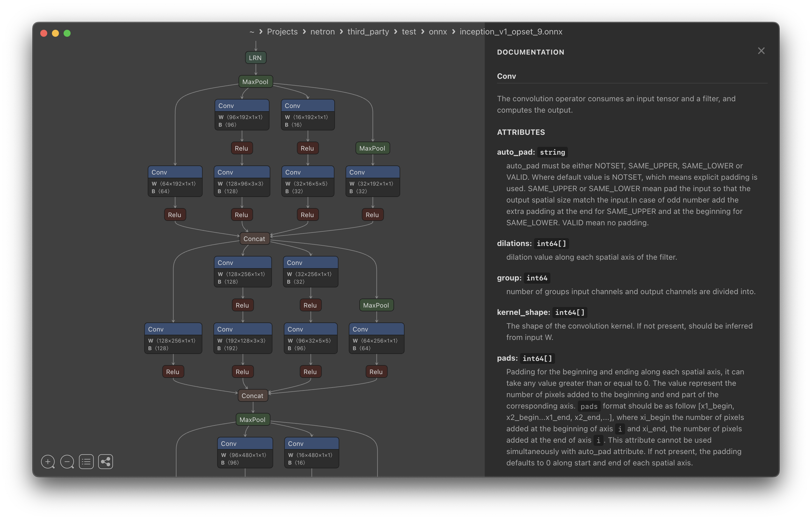This screenshot has width=812, height=520.
Task: Click 'inception_v1_opset_9.onnx' in title bar
Action: click(511, 32)
